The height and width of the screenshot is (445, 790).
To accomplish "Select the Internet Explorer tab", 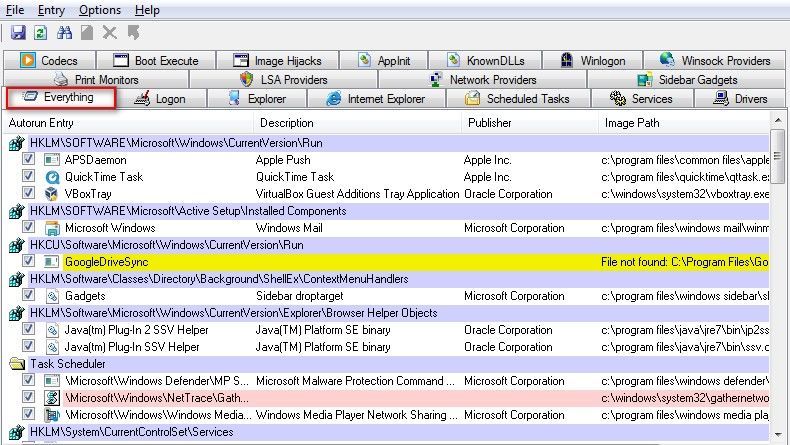I will pos(376,99).
